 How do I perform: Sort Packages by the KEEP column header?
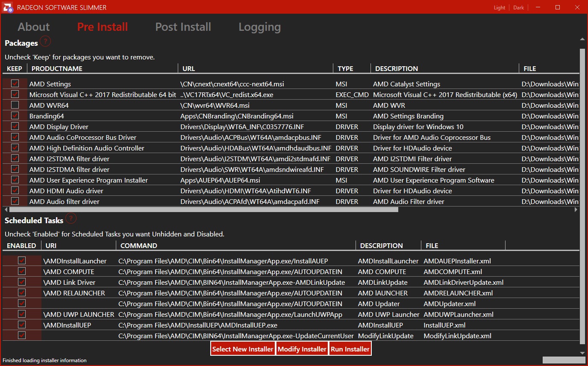pos(15,68)
